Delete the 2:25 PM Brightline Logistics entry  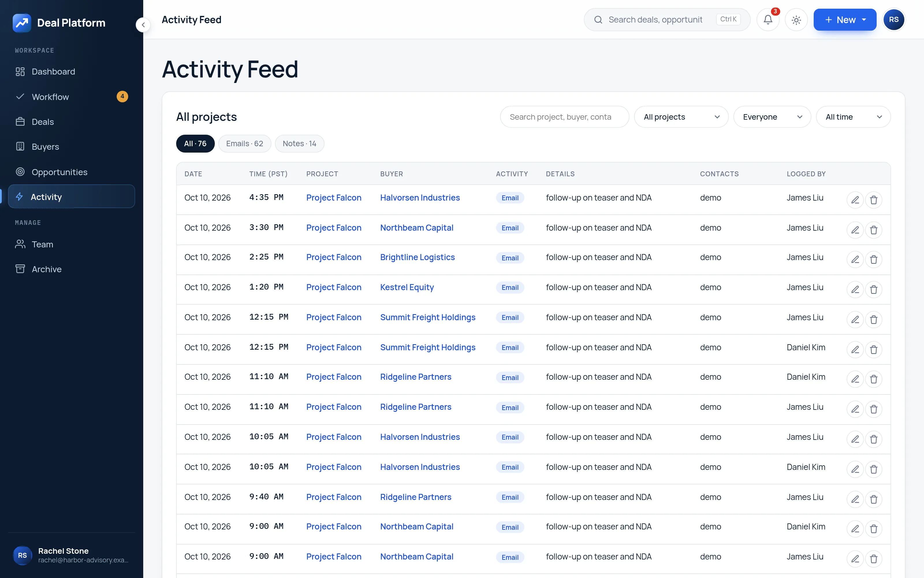(873, 260)
